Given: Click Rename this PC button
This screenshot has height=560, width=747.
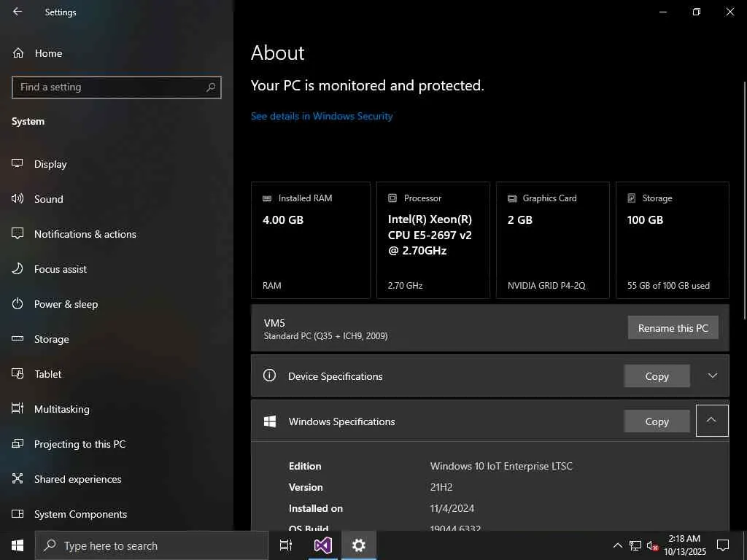Looking at the screenshot, I should pos(673,327).
